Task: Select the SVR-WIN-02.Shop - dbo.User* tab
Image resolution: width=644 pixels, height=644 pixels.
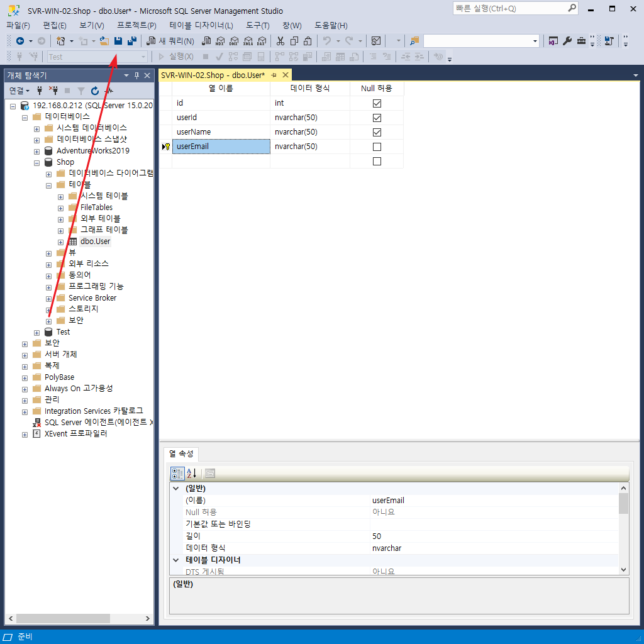Action: click(213, 75)
